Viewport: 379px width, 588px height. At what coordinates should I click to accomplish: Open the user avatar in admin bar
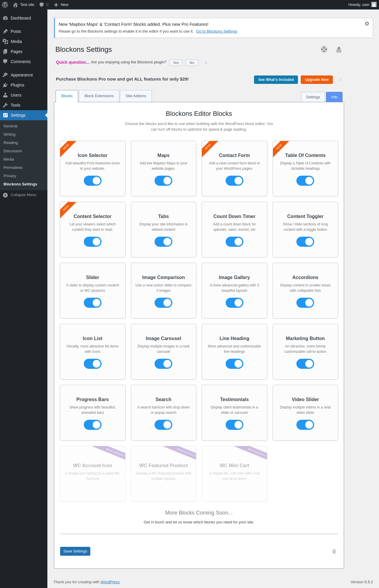click(374, 5)
